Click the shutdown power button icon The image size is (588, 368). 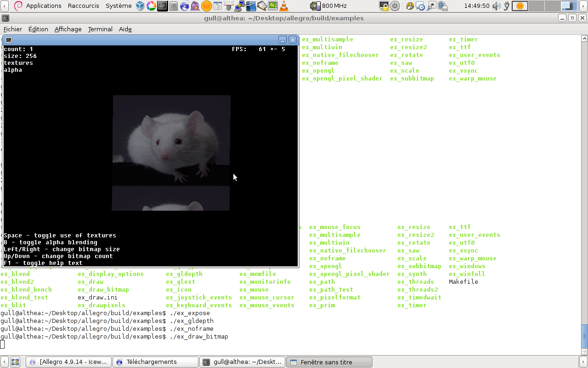point(396,6)
